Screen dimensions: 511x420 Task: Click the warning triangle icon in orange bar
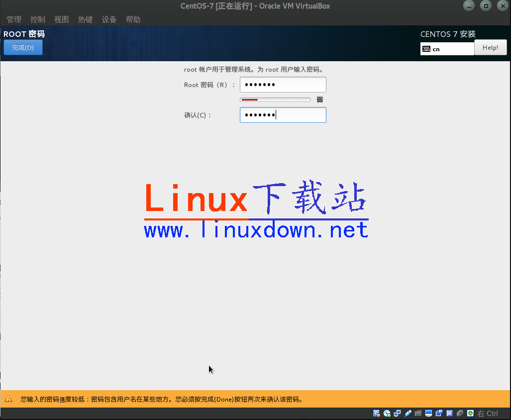coord(8,399)
